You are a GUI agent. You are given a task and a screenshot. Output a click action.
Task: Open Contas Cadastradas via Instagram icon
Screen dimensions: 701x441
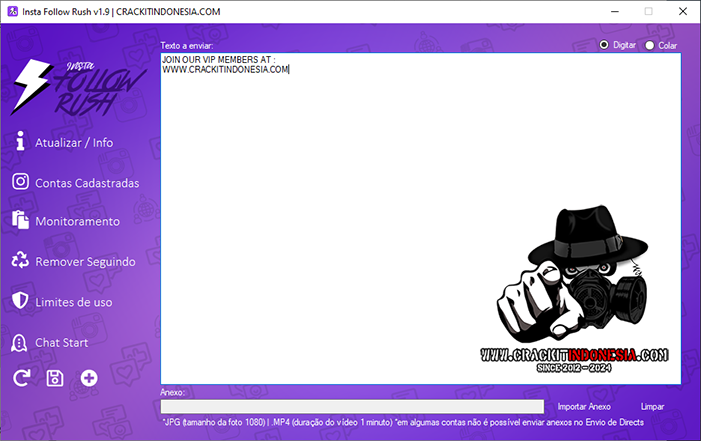(20, 182)
